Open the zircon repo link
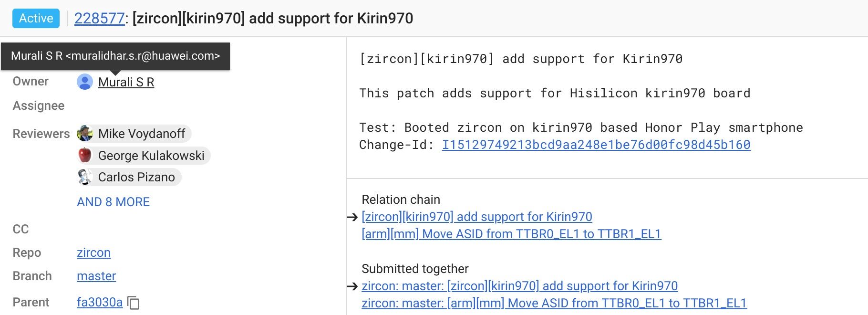This screenshot has height=315, width=868. tap(93, 252)
